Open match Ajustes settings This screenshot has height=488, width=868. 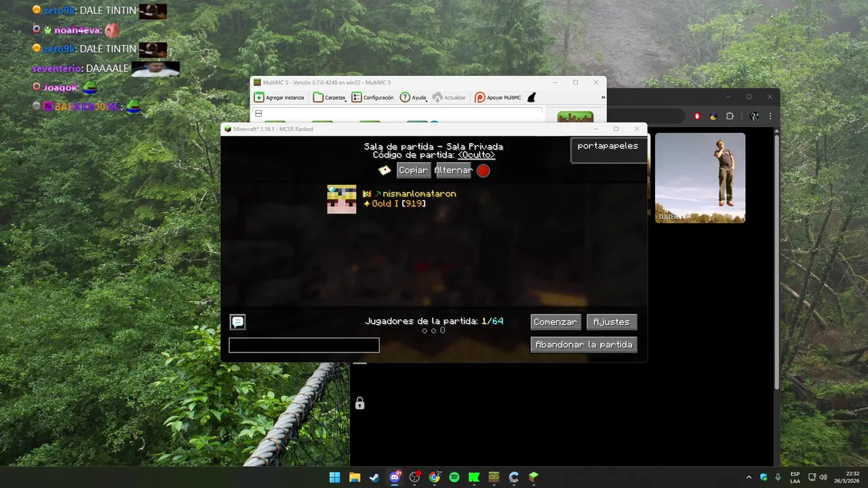612,322
